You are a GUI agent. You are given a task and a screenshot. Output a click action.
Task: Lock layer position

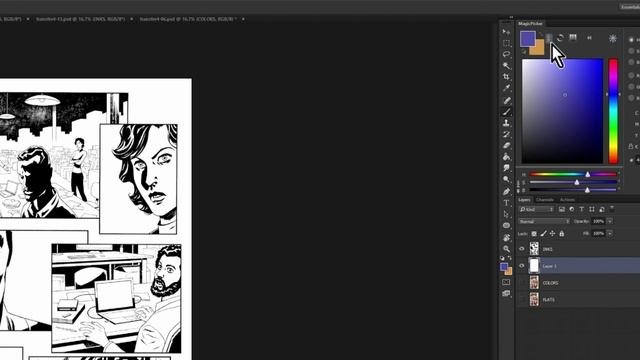click(x=552, y=233)
